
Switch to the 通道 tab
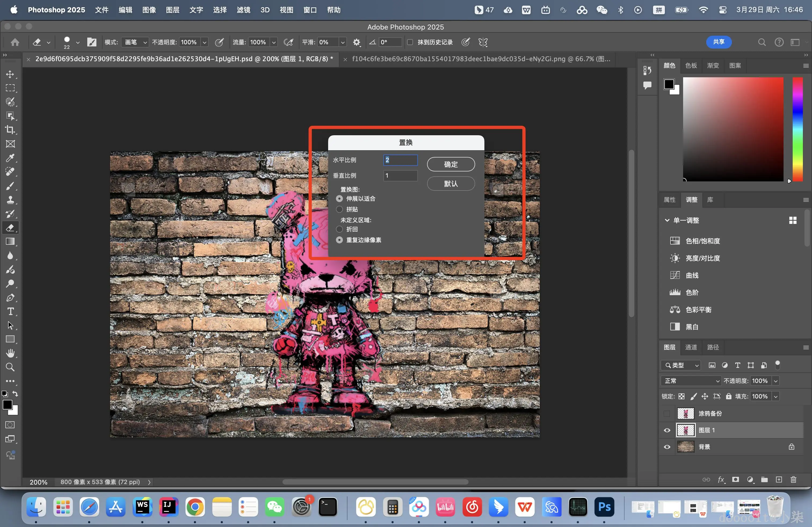pos(691,347)
